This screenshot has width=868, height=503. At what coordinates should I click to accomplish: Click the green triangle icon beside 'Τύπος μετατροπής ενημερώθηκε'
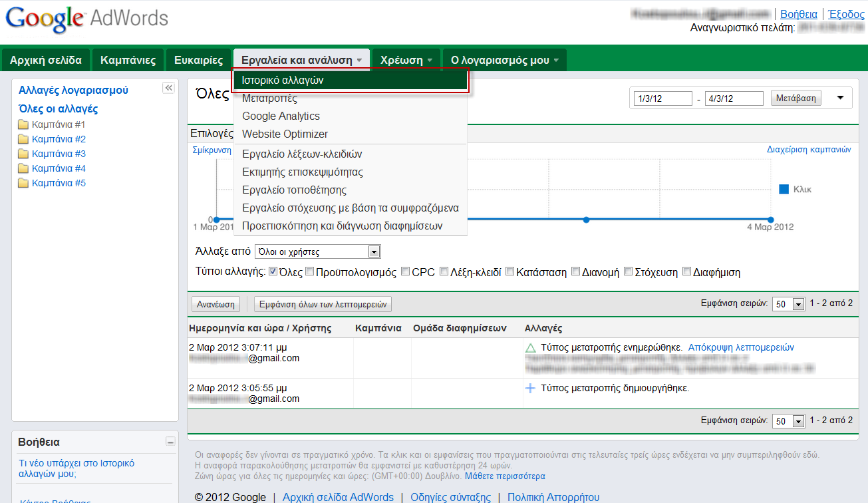[530, 347]
